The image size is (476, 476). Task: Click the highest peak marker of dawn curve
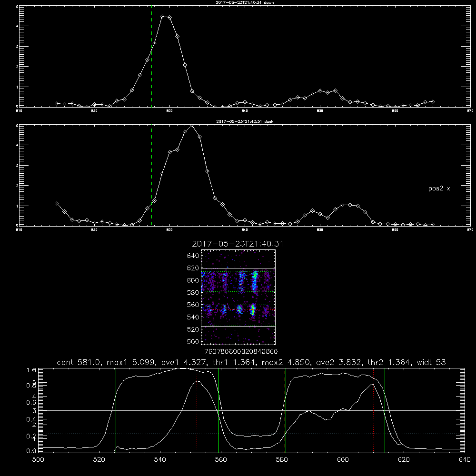pos(162,17)
